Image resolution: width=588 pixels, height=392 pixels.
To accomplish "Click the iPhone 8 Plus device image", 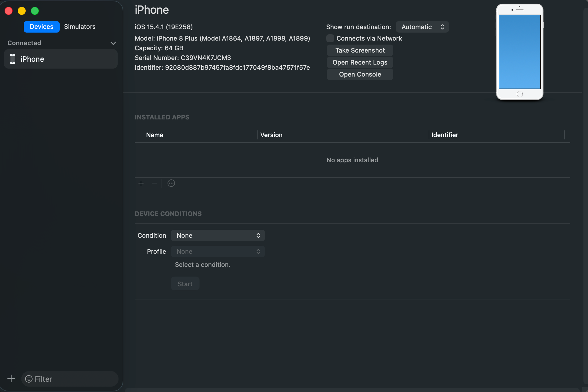I will [519, 52].
